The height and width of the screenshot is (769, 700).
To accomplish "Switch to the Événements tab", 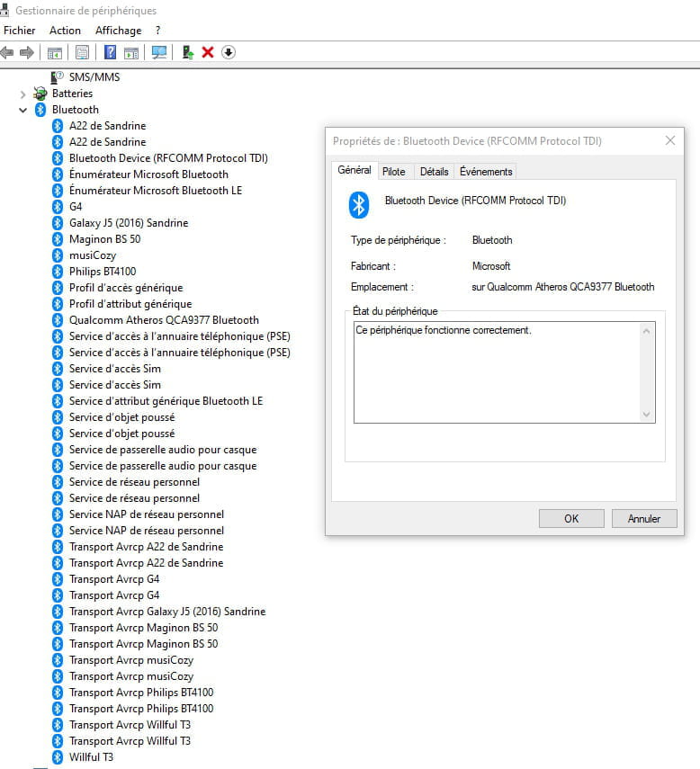I will tap(486, 172).
